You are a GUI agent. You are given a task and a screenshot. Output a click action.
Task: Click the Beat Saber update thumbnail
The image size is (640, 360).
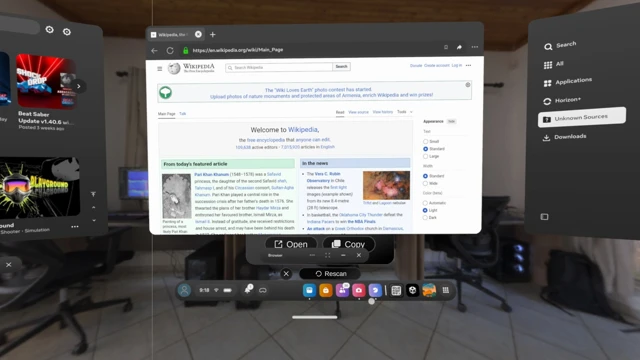tap(46, 81)
